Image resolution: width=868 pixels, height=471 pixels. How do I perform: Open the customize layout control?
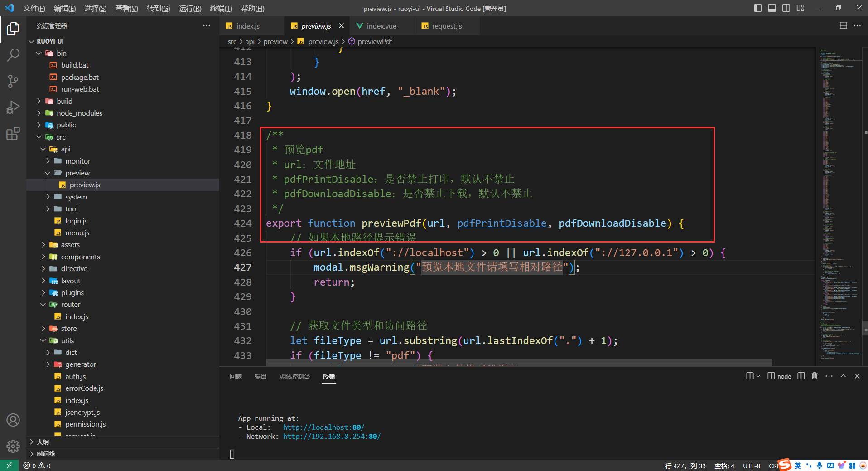(800, 8)
